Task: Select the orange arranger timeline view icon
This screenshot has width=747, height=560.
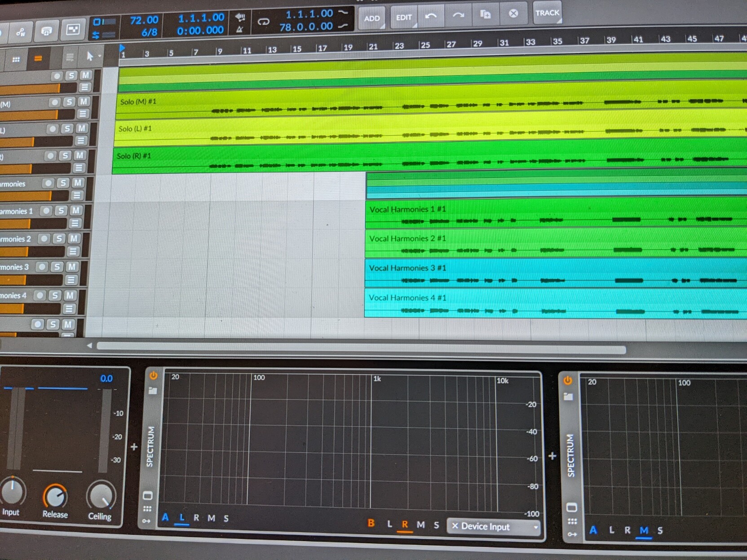Action: click(x=38, y=58)
